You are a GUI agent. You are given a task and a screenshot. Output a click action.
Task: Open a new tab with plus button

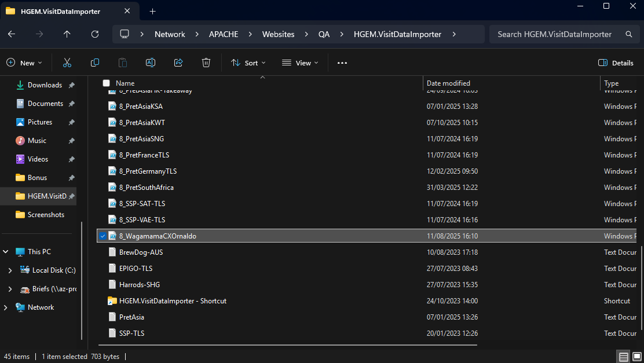click(x=153, y=11)
